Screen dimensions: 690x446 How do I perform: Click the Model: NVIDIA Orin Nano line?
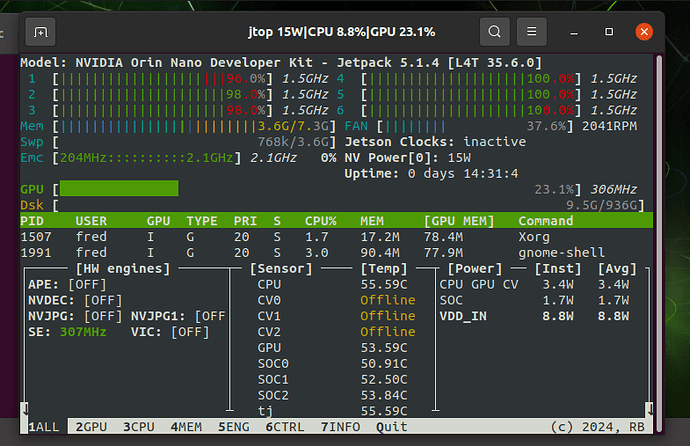point(281,63)
